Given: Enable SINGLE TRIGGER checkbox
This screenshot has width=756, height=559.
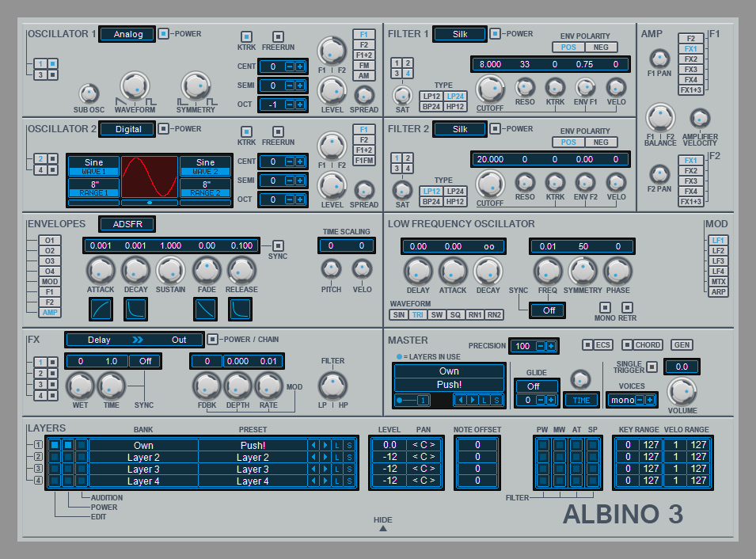Looking at the screenshot, I should pos(652,367).
